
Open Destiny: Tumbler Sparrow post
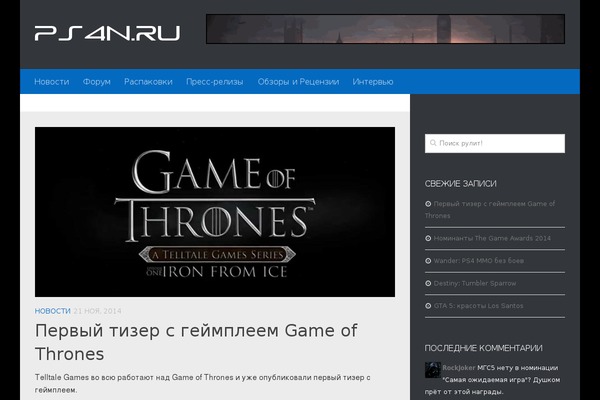click(475, 283)
